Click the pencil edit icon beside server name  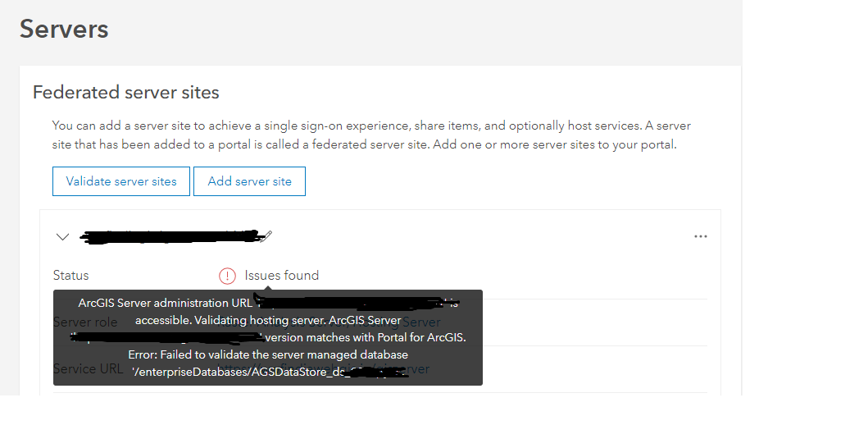click(x=266, y=235)
